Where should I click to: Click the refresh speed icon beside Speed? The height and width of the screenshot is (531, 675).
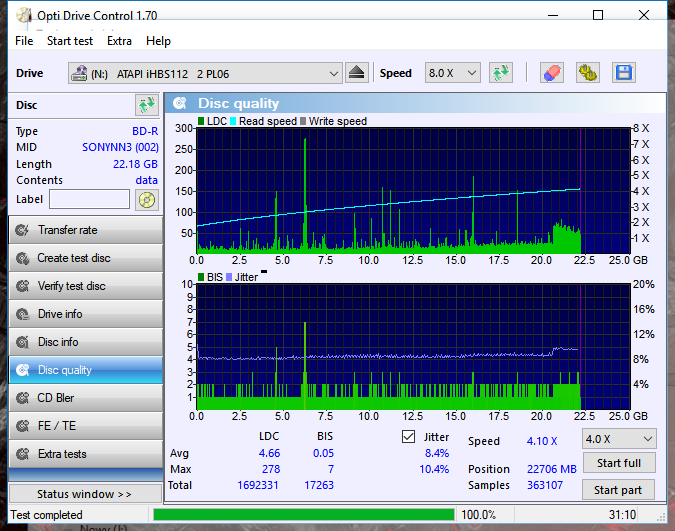[x=501, y=73]
